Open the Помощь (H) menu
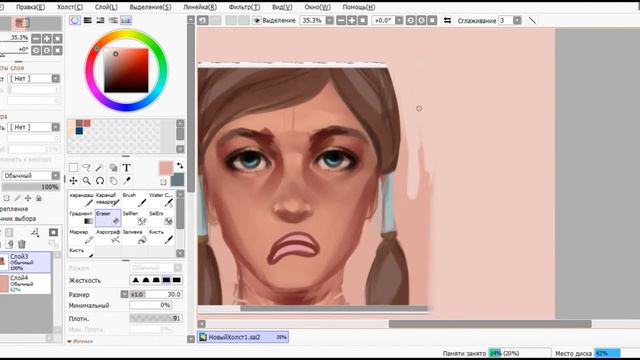The height and width of the screenshot is (360, 640). click(359, 7)
